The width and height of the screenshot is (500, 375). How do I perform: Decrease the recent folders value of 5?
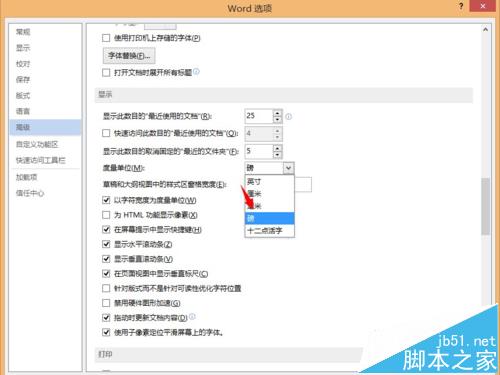coord(277,154)
